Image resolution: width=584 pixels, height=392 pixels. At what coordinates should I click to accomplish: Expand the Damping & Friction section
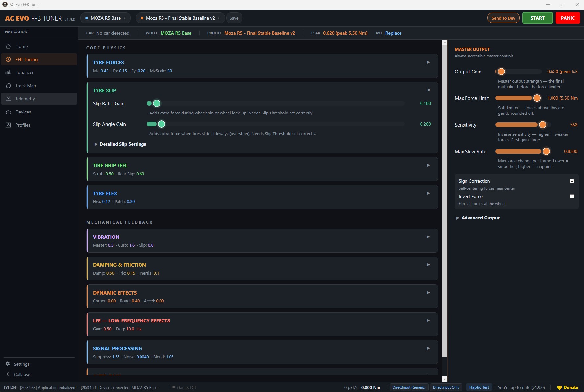[428, 265]
